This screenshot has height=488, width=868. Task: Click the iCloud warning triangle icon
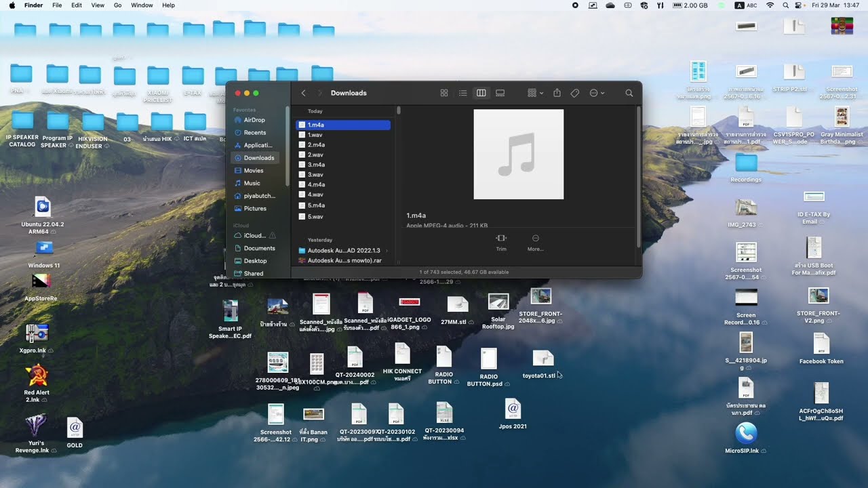273,236
